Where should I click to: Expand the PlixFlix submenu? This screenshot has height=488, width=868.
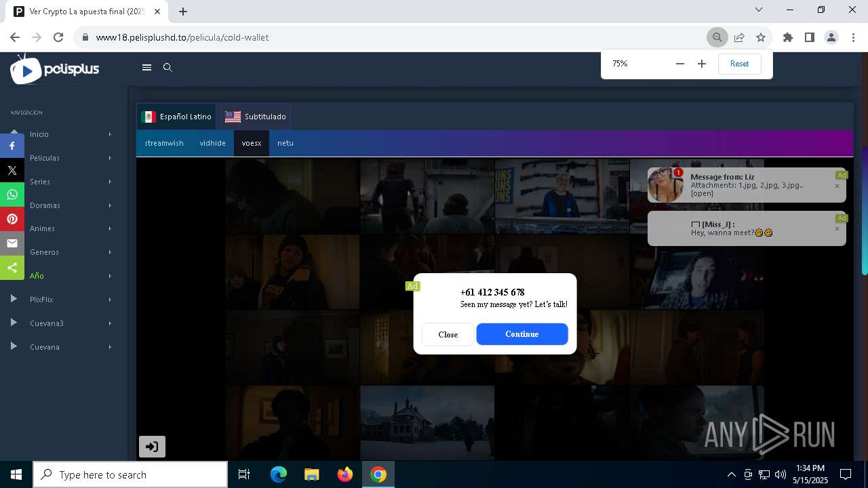click(110, 300)
